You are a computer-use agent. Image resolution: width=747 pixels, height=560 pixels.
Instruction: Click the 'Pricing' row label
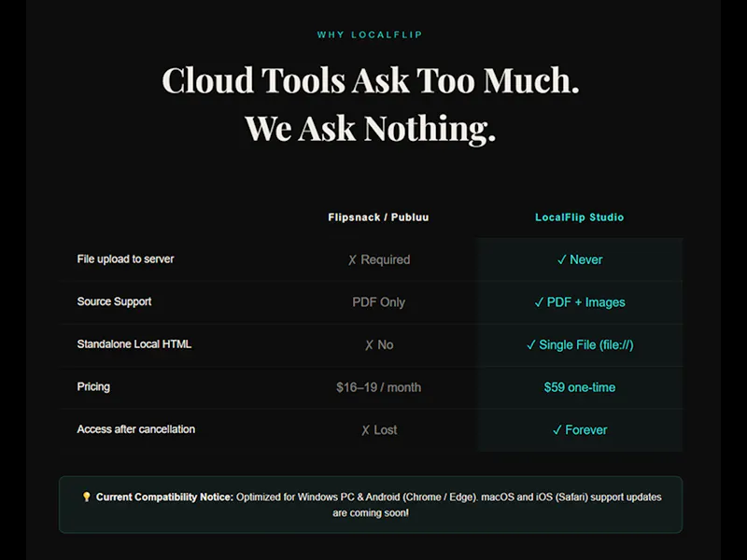tap(93, 386)
